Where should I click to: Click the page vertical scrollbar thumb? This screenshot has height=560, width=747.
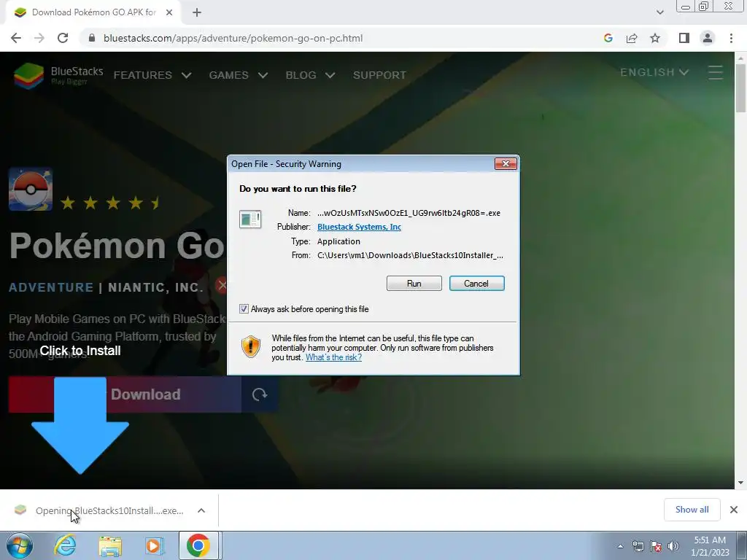[740, 88]
